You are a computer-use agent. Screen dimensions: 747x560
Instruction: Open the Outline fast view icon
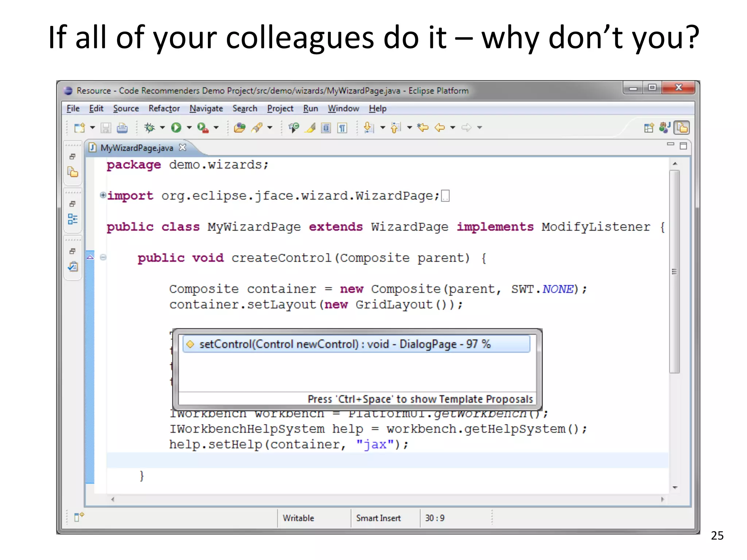(x=73, y=219)
